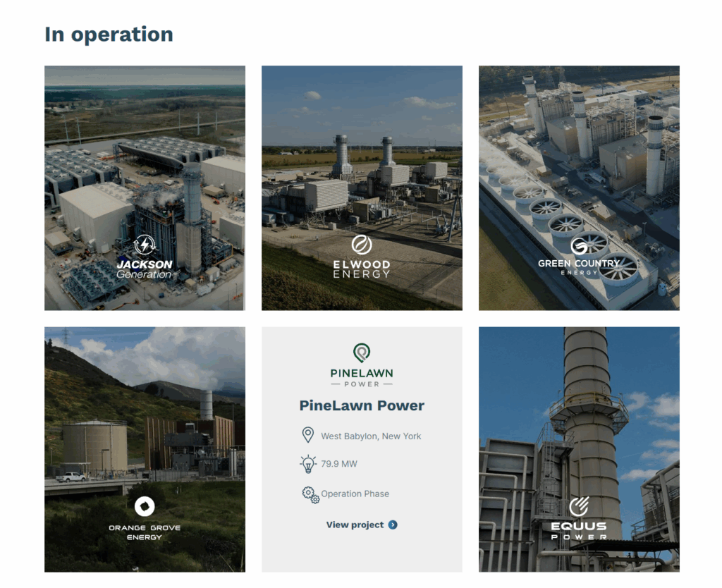
Task: Click the Elwood Energy leaf logo
Action: [x=362, y=245]
